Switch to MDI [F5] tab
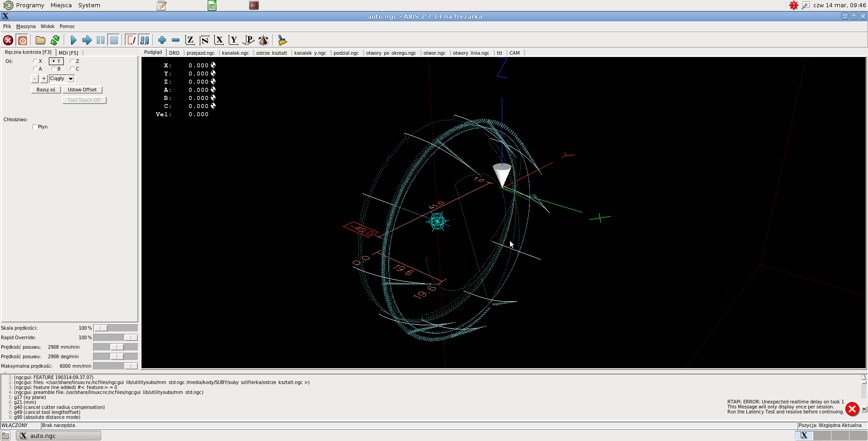 tap(68, 53)
